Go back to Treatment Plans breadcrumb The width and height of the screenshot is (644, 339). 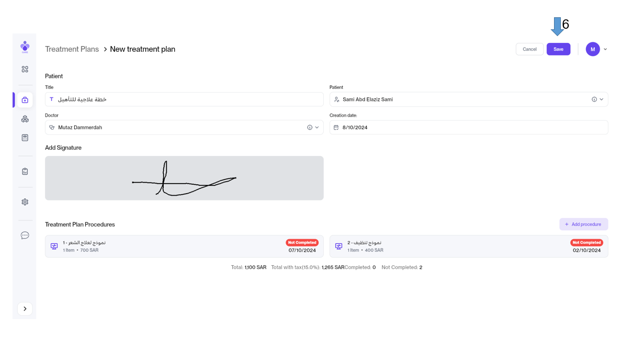(72, 49)
